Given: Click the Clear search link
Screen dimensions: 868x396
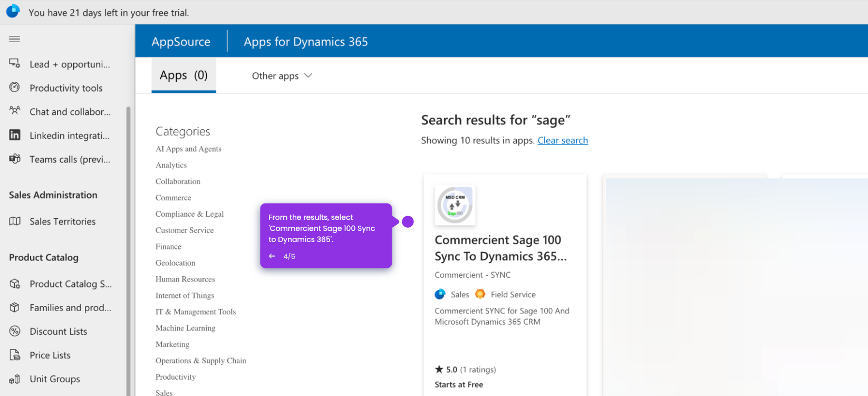Looking at the screenshot, I should click(563, 140).
